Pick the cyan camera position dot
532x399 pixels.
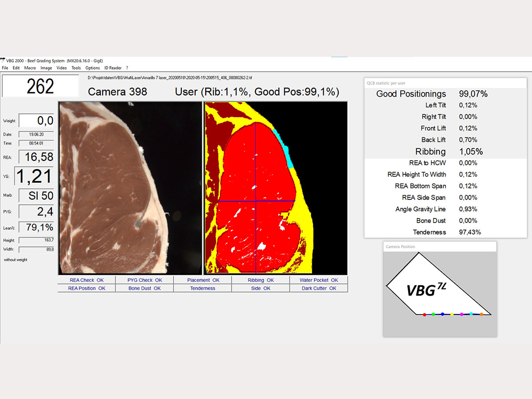pyautogui.click(x=471, y=313)
